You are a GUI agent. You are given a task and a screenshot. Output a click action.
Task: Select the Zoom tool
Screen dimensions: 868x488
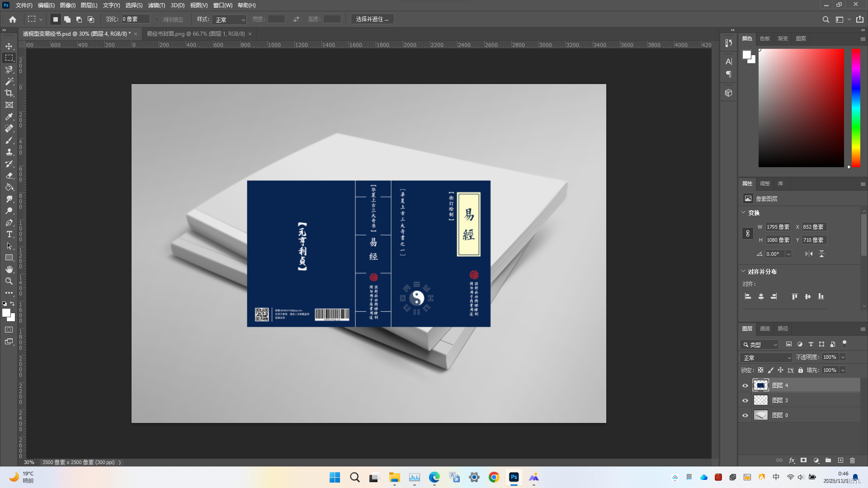[9, 281]
